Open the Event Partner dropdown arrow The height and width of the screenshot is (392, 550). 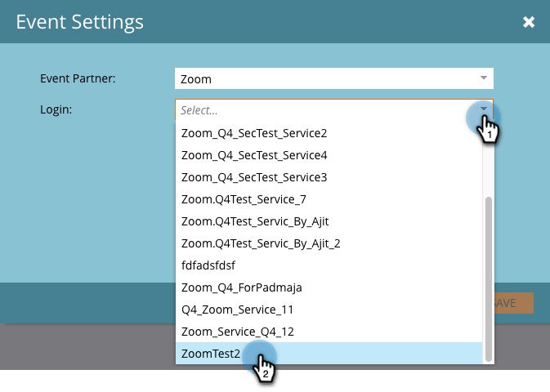(483, 78)
